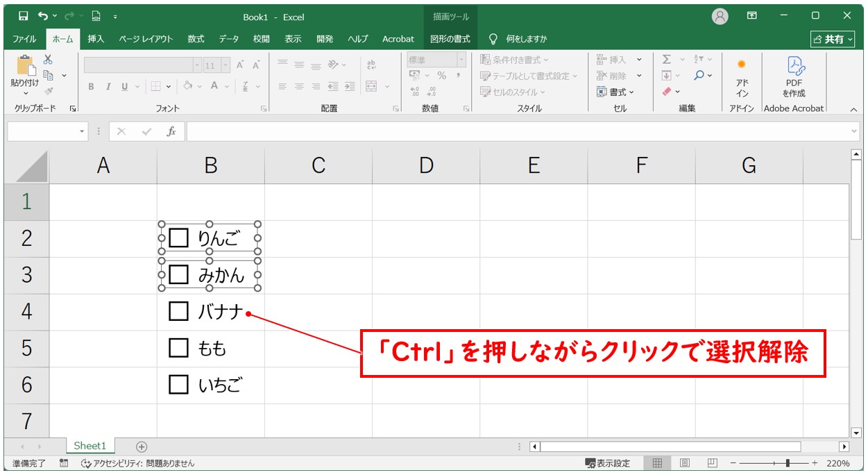This screenshot has height=475, width=868.
Task: Expand the formula bar
Action: coord(854,131)
